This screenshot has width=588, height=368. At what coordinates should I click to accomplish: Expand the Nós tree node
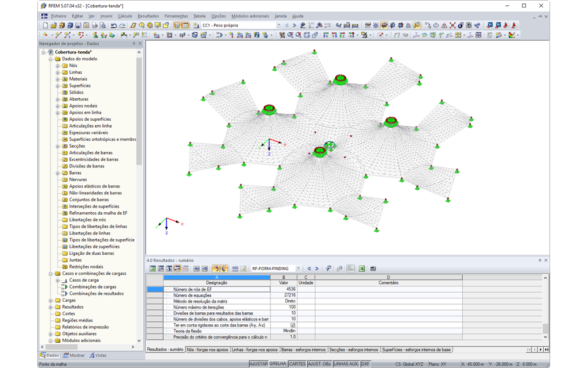coord(58,66)
